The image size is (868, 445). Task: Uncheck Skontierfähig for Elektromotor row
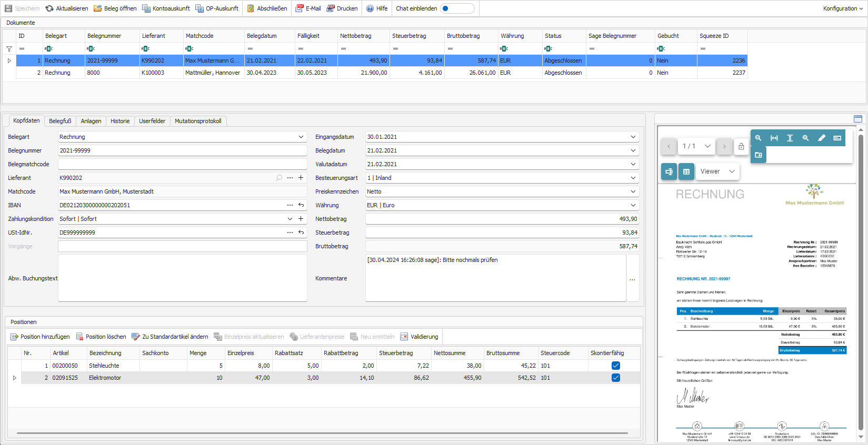[x=615, y=378]
